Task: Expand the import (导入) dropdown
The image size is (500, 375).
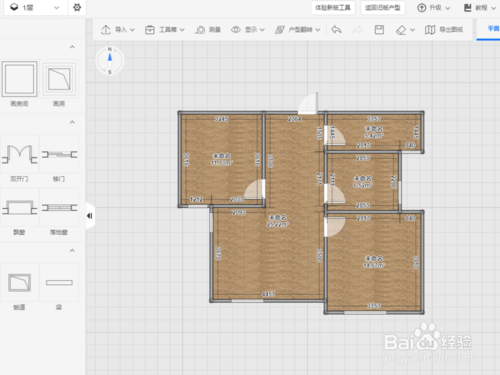Action: (118, 30)
